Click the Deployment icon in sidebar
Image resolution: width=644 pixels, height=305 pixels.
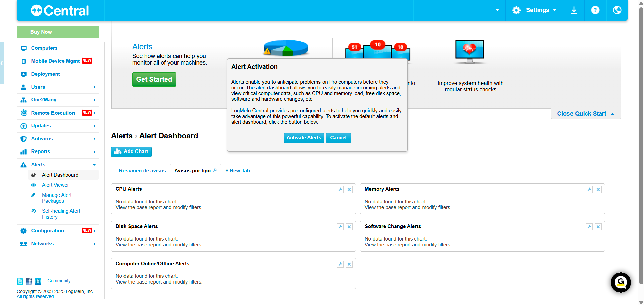point(23,74)
